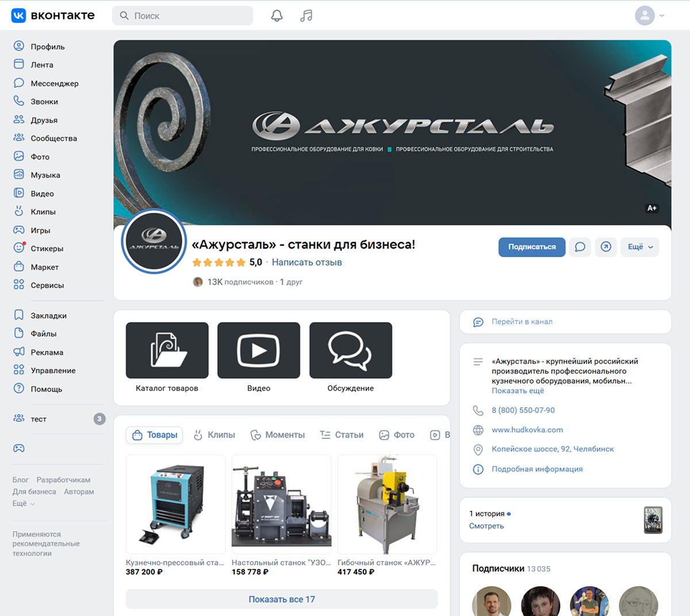Open the profile avatar dropdown menu
690x616 pixels.
point(650,16)
